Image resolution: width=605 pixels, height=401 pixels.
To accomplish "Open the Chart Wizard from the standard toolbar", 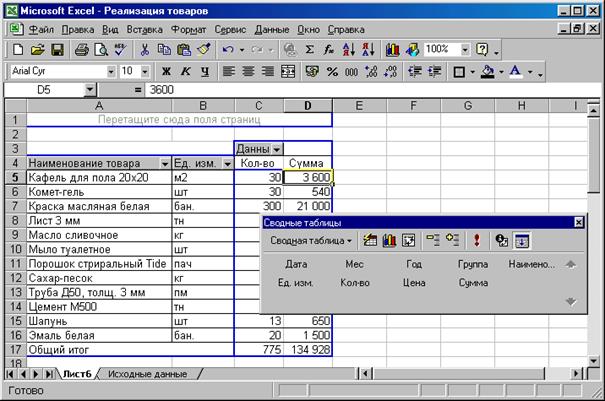I will [x=390, y=49].
